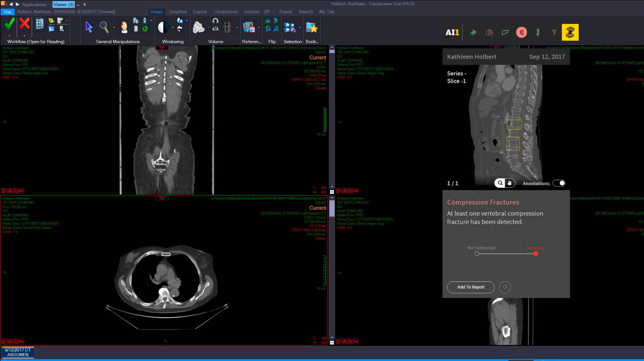644x361 pixels.
Task: Open the green spine AI finding icon
Action: [538, 32]
